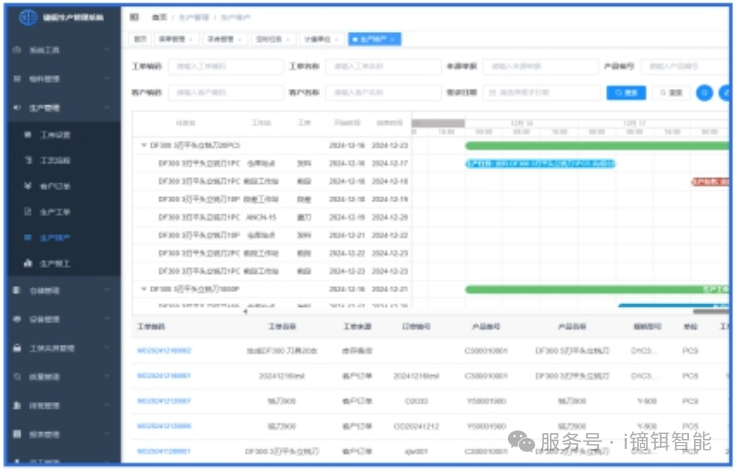735x471 pixels.
Task: Open the first work order code link in table
Action: [x=163, y=351]
